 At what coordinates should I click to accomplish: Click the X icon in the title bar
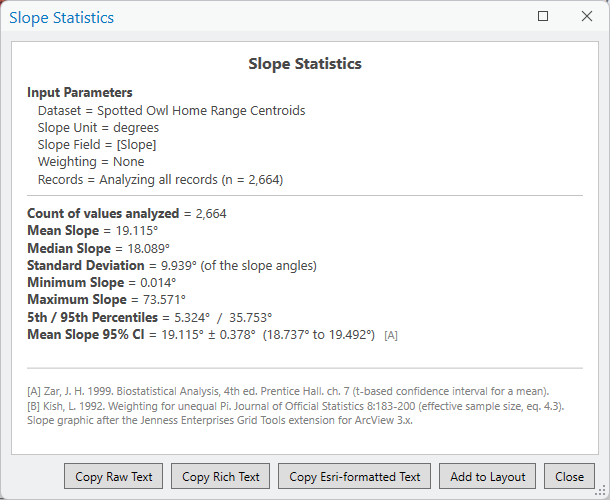587,16
